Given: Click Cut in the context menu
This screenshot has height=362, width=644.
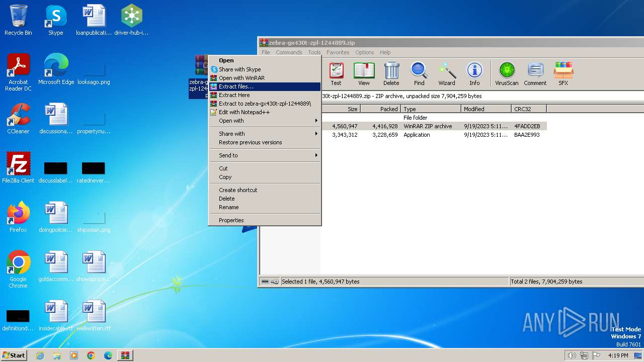Looking at the screenshot, I should tap(265, 168).
